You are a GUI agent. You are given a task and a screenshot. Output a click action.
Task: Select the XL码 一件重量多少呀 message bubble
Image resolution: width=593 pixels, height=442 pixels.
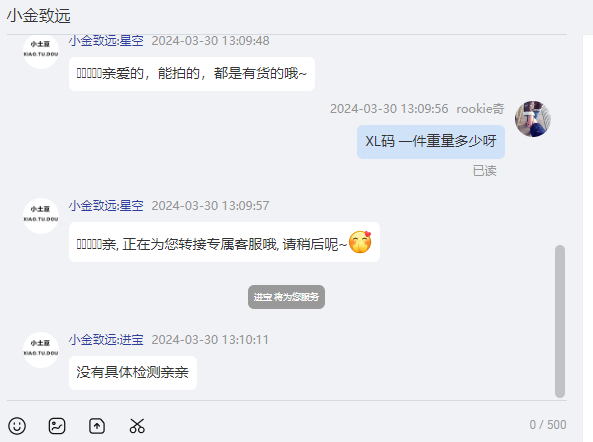(x=431, y=142)
